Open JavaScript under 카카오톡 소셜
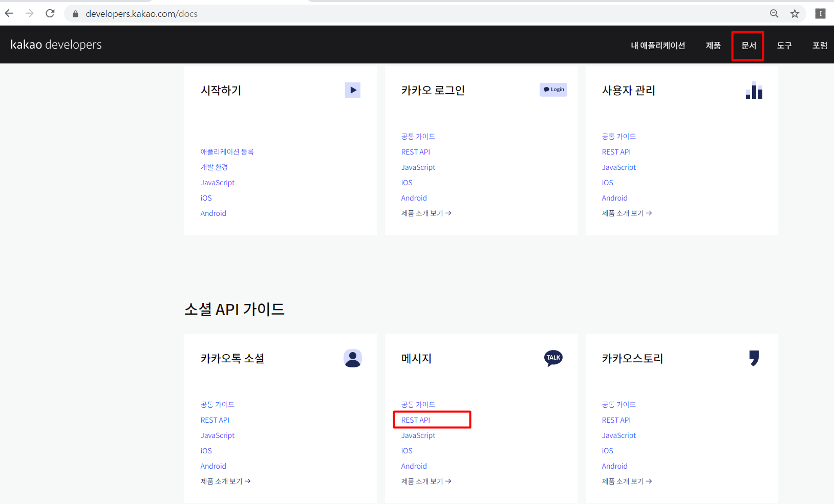 218,435
